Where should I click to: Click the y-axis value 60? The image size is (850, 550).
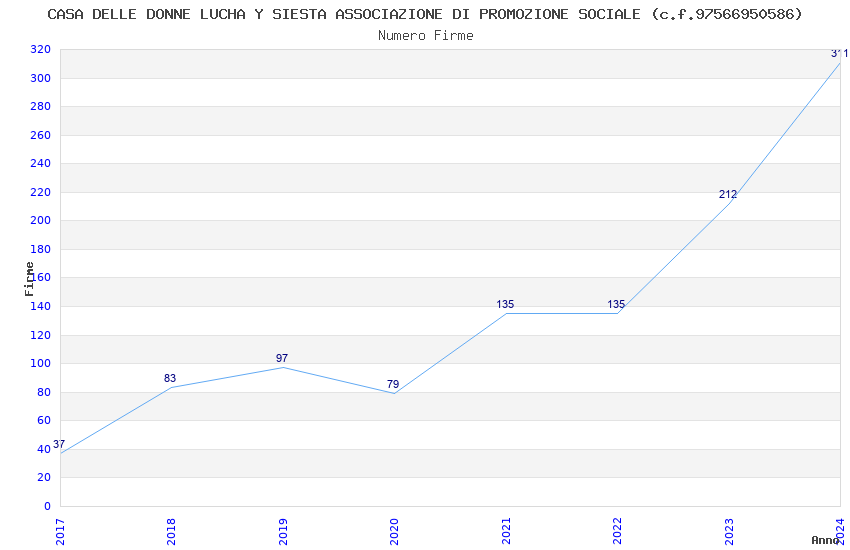tap(43, 420)
